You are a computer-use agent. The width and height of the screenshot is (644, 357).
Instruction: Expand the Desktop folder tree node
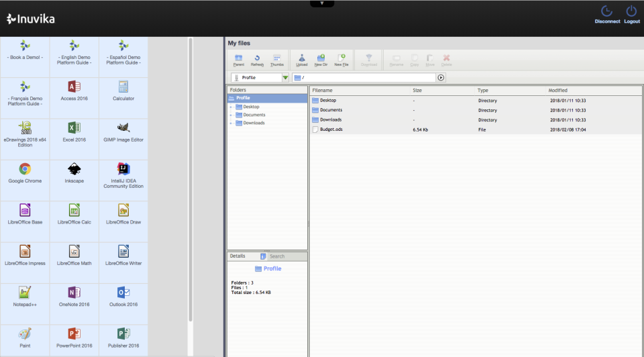coord(231,107)
